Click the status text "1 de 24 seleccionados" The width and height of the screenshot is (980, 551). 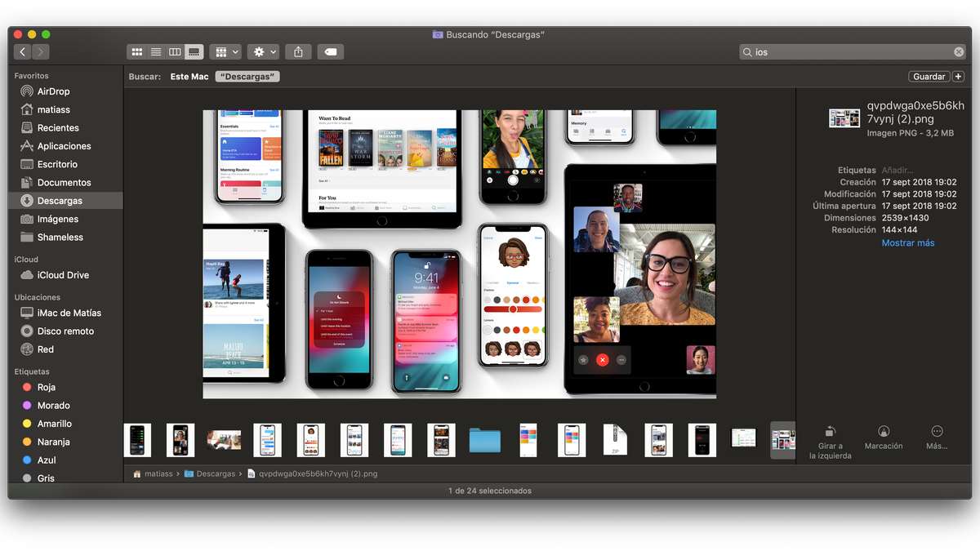click(x=490, y=491)
